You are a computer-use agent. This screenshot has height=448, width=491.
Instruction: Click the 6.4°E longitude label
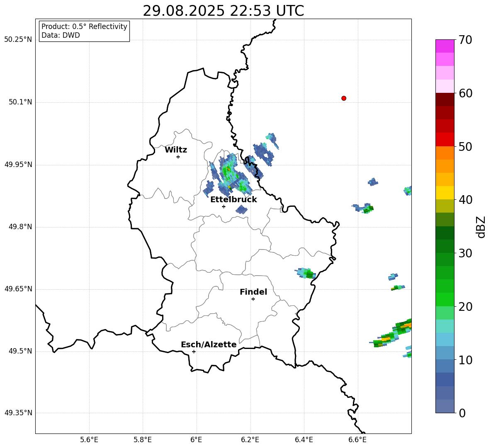click(304, 440)
